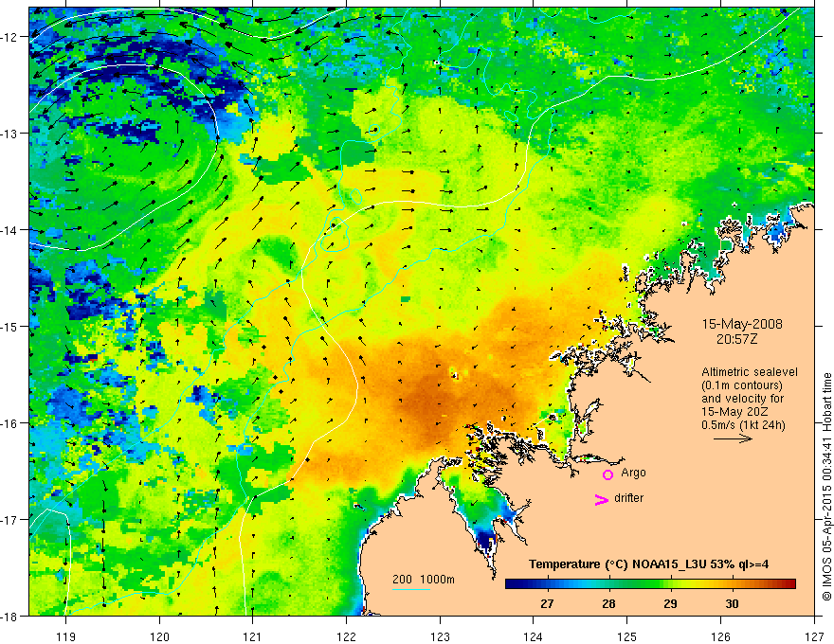
Task: Click the latitude axis label '-18'
Action: tap(9, 617)
